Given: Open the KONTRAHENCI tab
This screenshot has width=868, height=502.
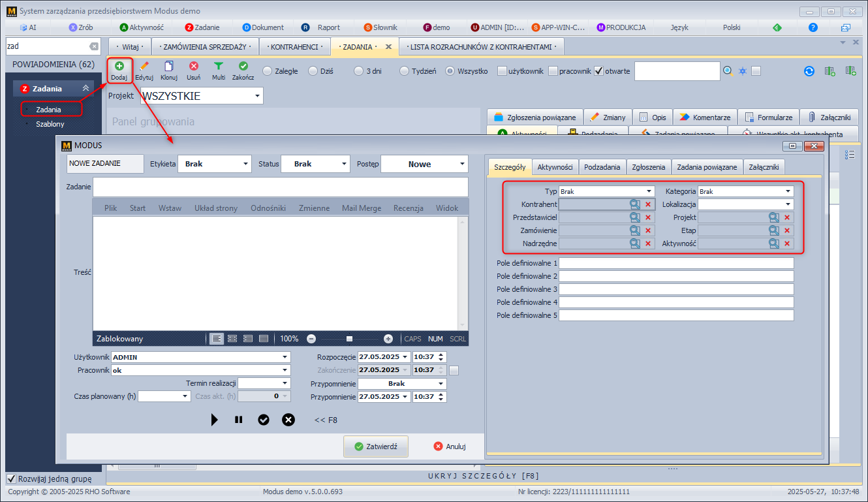Looking at the screenshot, I should [x=294, y=47].
